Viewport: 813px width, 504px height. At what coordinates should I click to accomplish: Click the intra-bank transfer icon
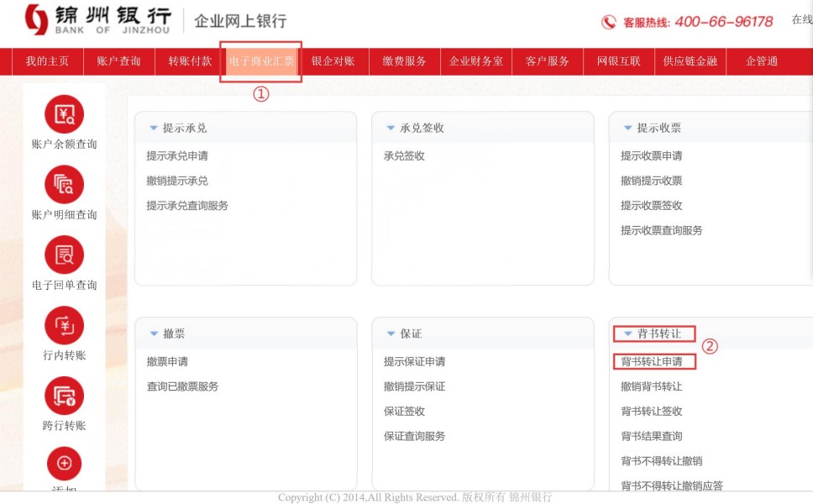tap(64, 325)
